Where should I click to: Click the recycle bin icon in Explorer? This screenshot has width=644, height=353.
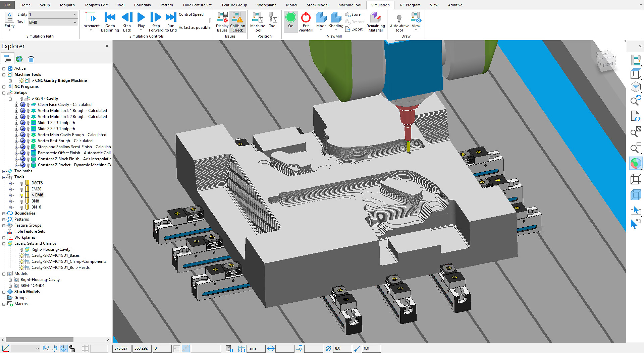click(31, 59)
